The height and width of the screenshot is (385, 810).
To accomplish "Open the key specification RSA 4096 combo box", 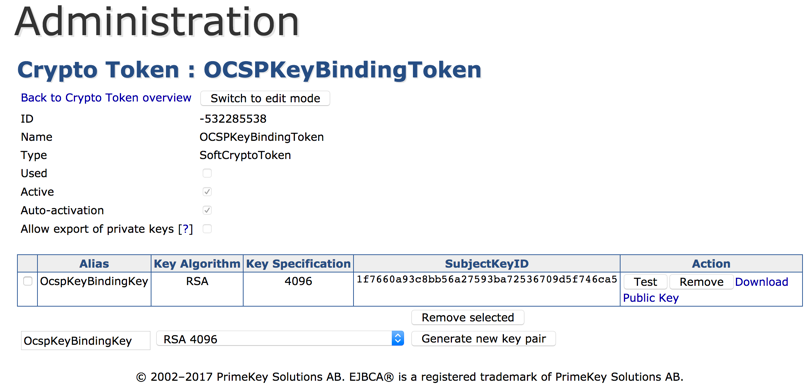I will tap(279, 339).
